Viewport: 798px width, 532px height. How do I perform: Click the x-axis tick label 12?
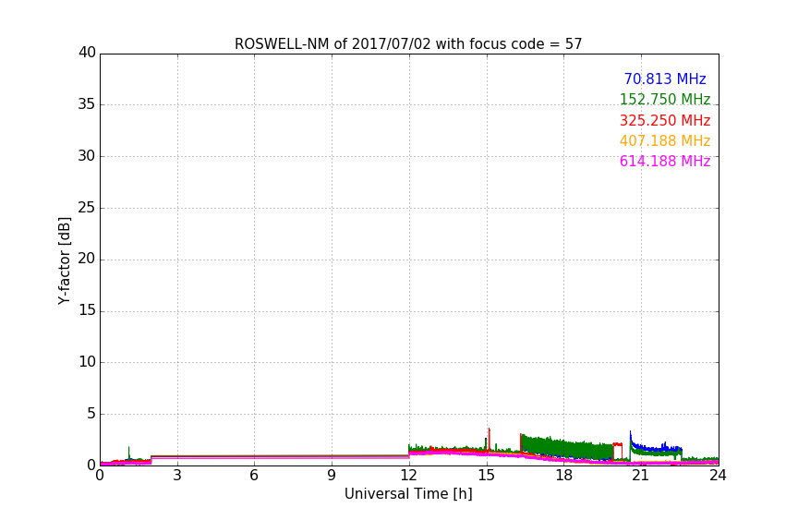(408, 476)
